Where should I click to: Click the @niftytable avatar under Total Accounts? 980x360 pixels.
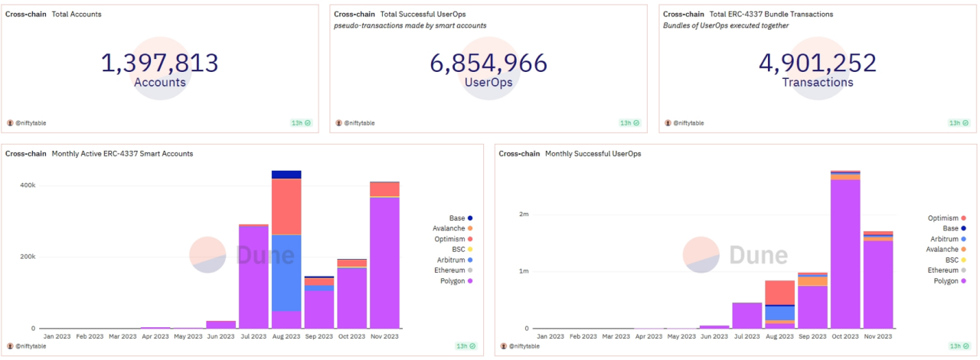pos(10,123)
